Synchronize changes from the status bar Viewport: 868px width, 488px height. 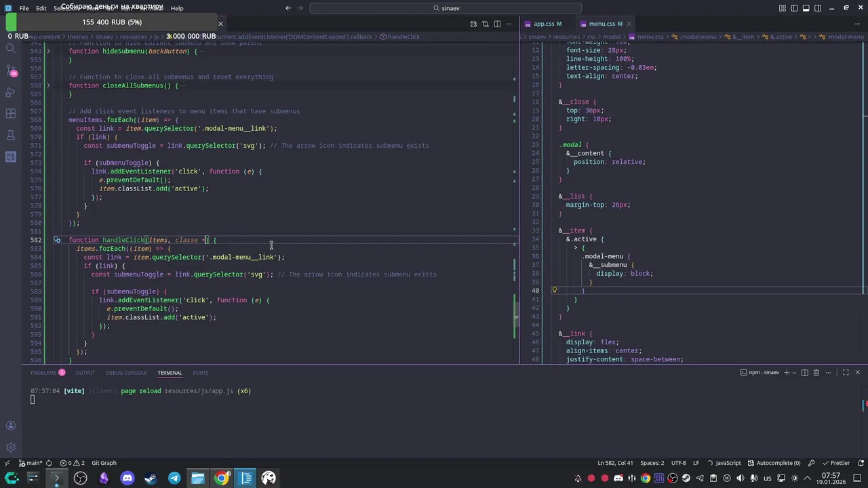tap(49, 463)
